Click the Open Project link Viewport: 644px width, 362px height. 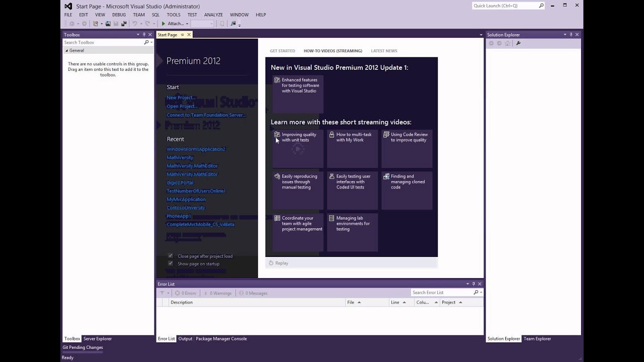182,106
